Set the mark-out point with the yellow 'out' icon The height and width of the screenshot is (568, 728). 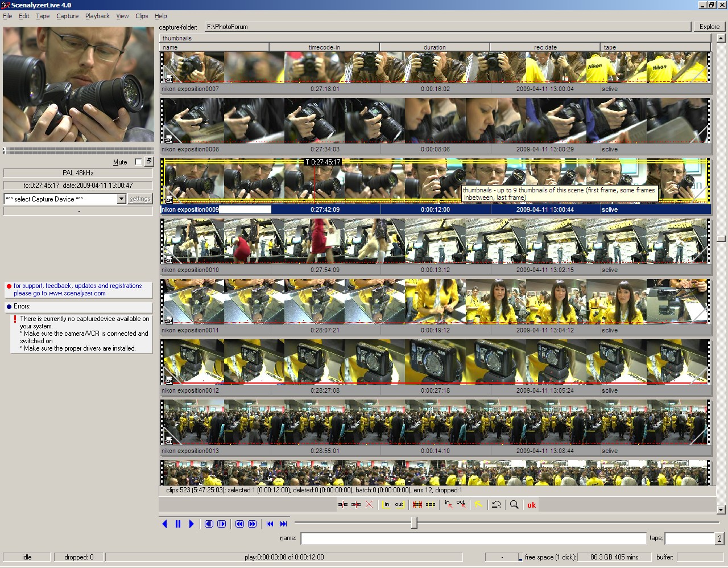(x=399, y=505)
